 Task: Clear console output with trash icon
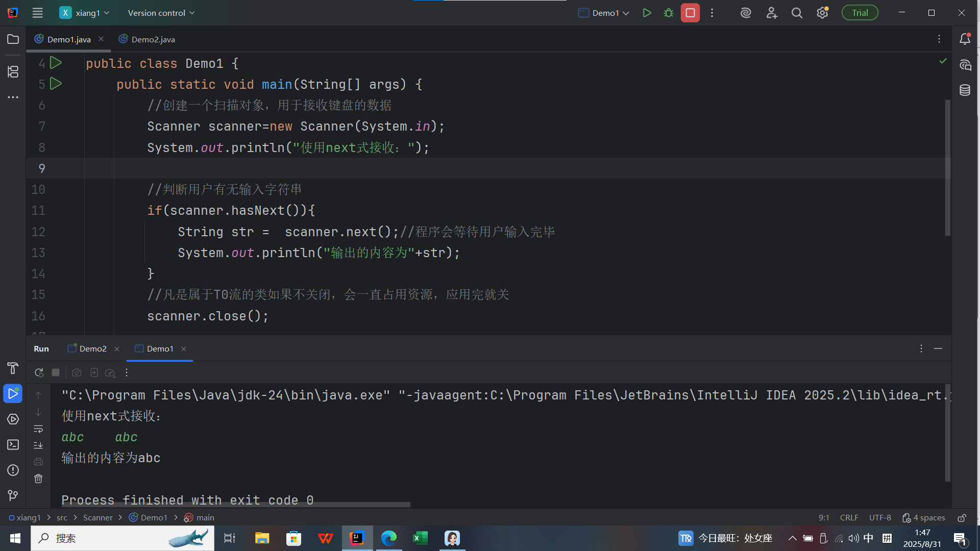(38, 479)
